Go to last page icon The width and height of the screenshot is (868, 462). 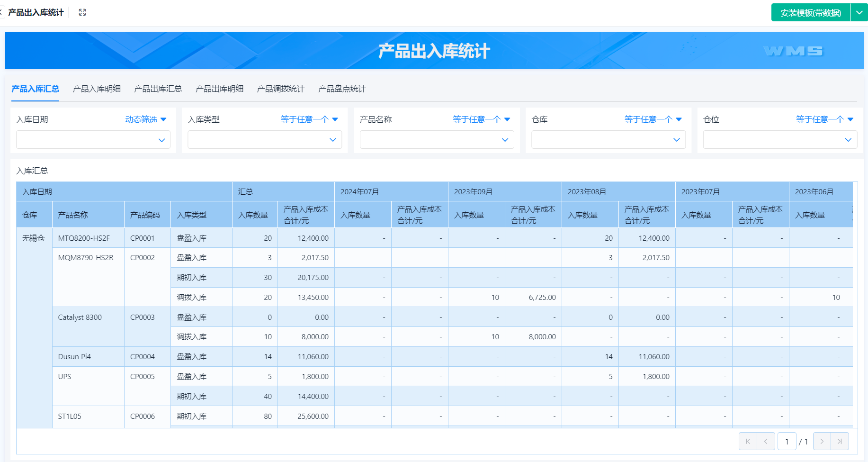[840, 441]
